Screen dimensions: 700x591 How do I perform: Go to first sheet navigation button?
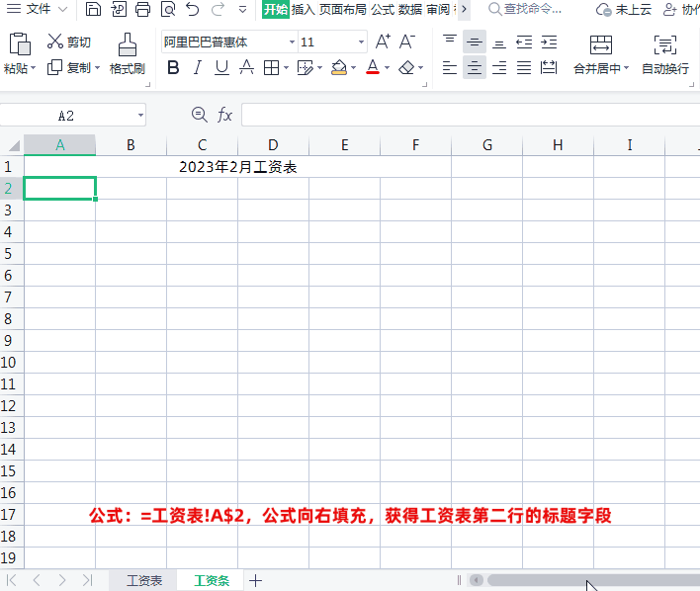click(12, 580)
